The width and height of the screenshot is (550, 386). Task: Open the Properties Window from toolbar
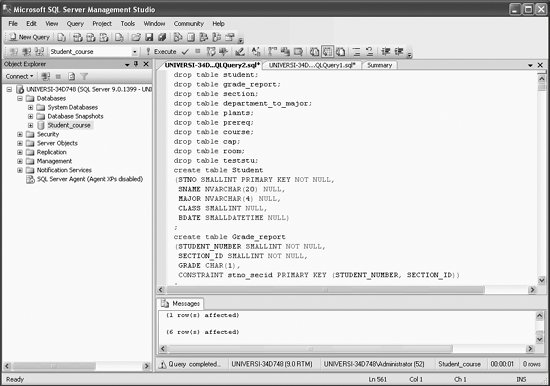(230, 37)
